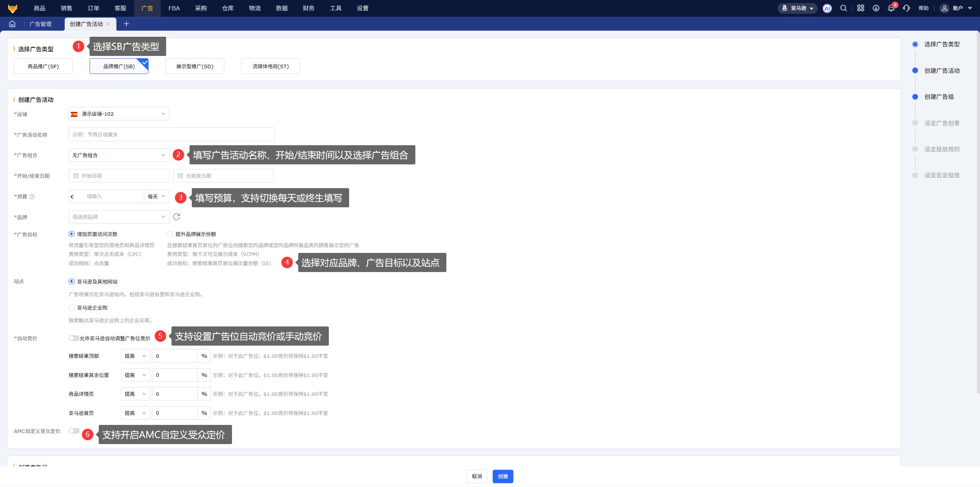Open the 演示店铺-102 store dropdown
Image resolution: width=980 pixels, height=487 pixels.
[x=119, y=114]
